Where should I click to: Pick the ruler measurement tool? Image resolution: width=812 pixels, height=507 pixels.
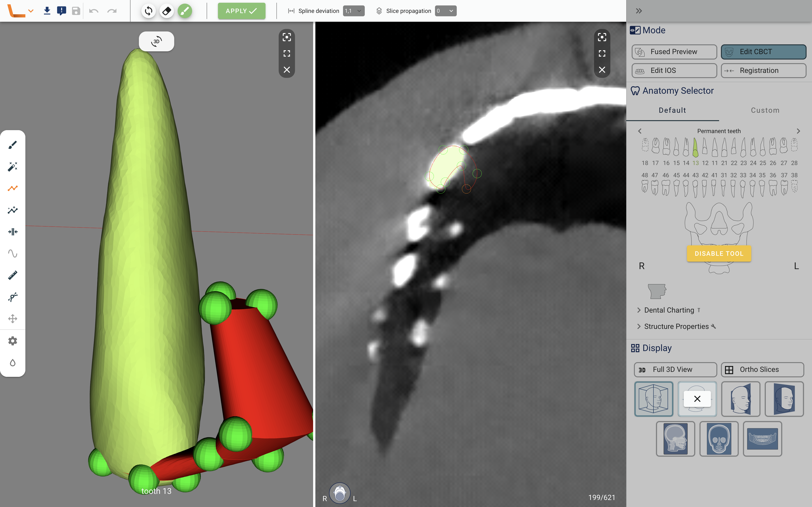click(x=12, y=275)
